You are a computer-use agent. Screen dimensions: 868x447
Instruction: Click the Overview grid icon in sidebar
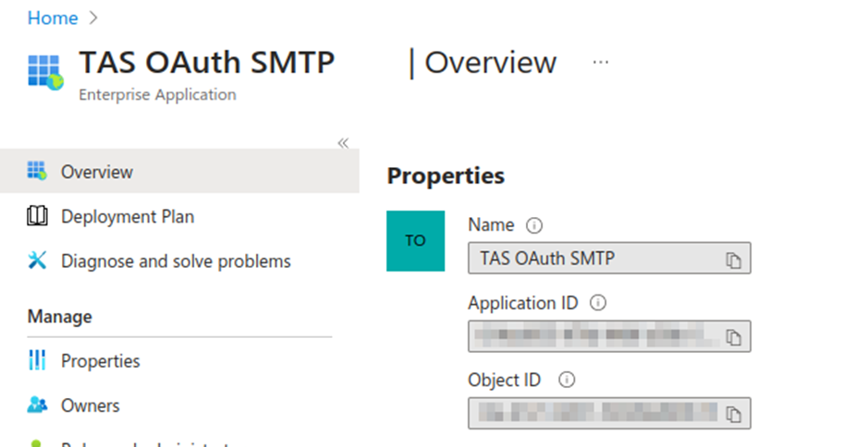pyautogui.click(x=37, y=171)
